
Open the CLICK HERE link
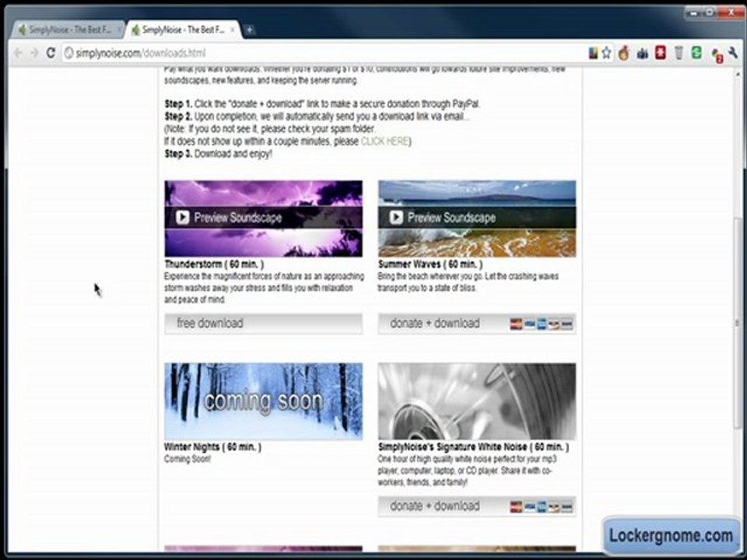click(x=384, y=142)
